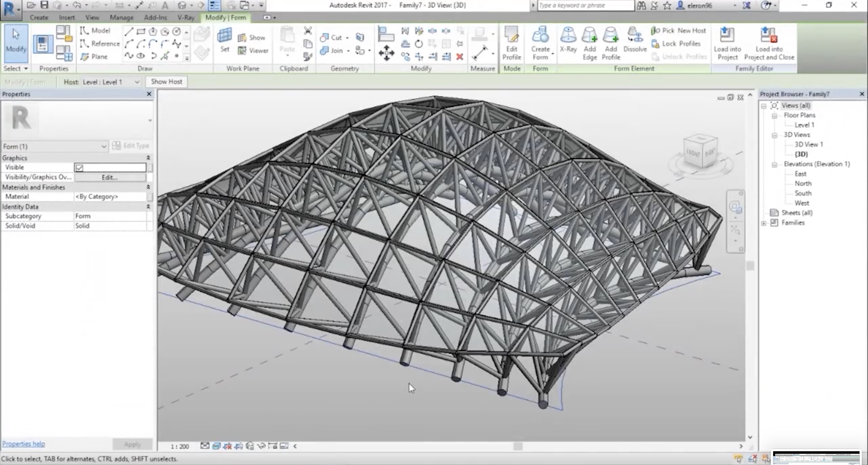
Task: Select Model line option
Action: click(95, 31)
